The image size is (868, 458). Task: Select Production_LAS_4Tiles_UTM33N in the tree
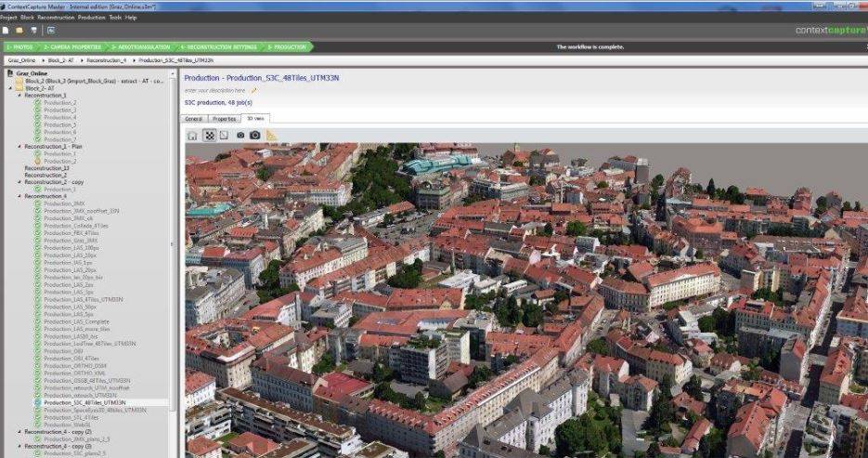tap(84, 299)
